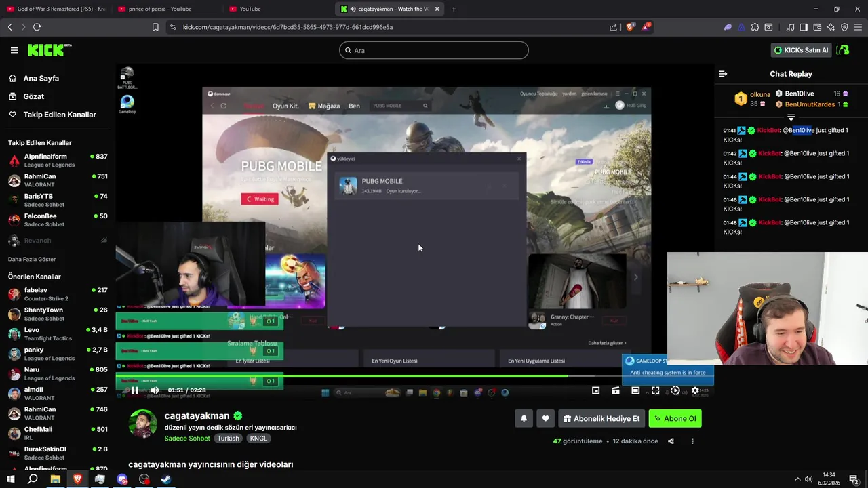Open the browser main hamburger menu

(858, 27)
